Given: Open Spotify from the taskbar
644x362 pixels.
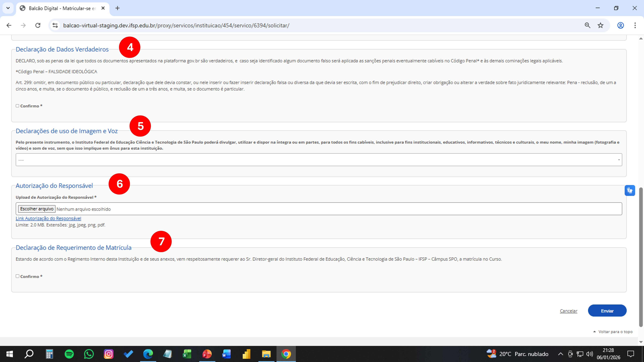Looking at the screenshot, I should point(69,354).
